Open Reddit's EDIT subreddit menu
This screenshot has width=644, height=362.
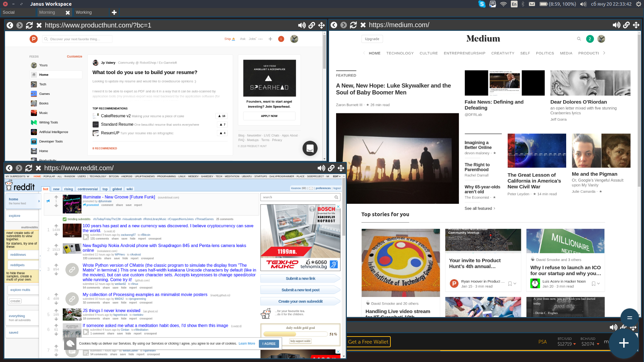(x=336, y=176)
